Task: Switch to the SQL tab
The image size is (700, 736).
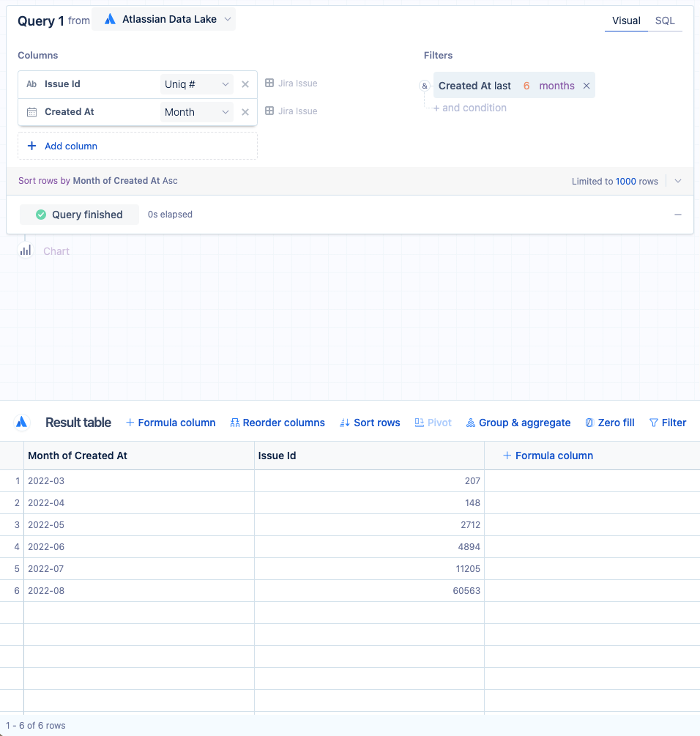Action: 665,21
